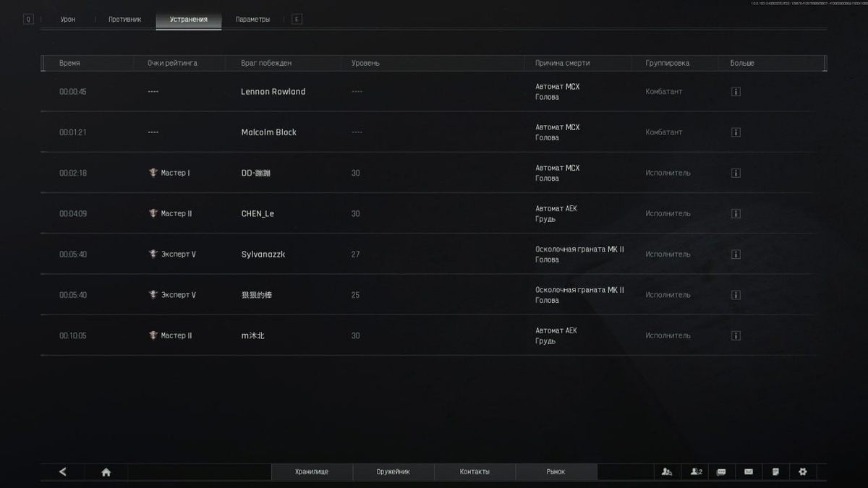Click time value 00:01:21
This screenshot has width=868, height=488.
(x=73, y=132)
